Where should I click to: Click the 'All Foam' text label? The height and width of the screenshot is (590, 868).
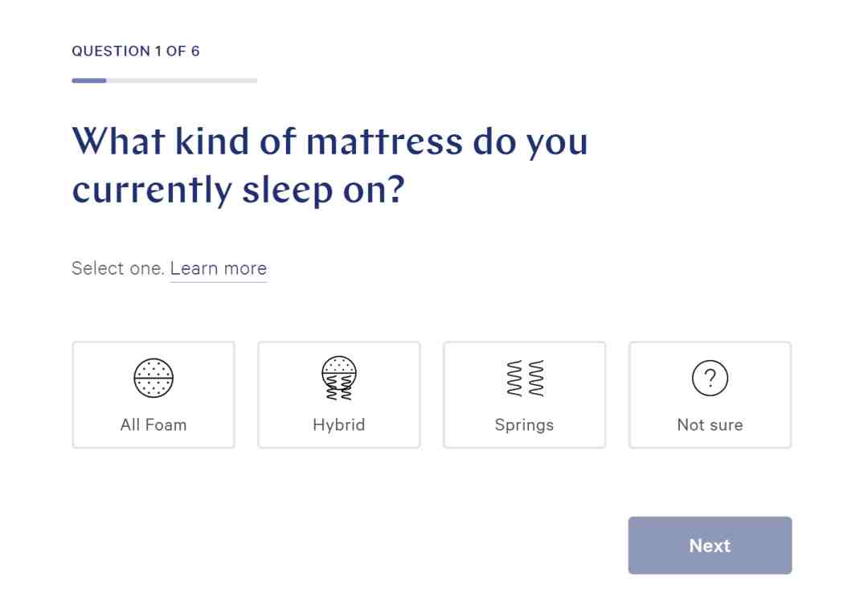[x=154, y=424]
